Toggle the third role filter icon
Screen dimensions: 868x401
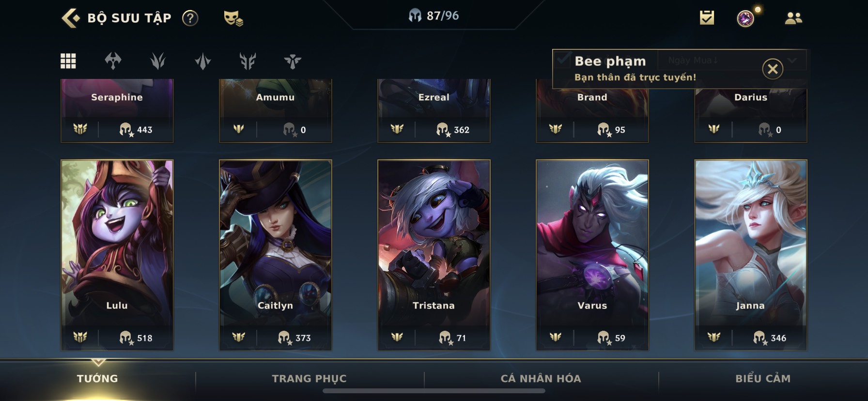tap(158, 61)
